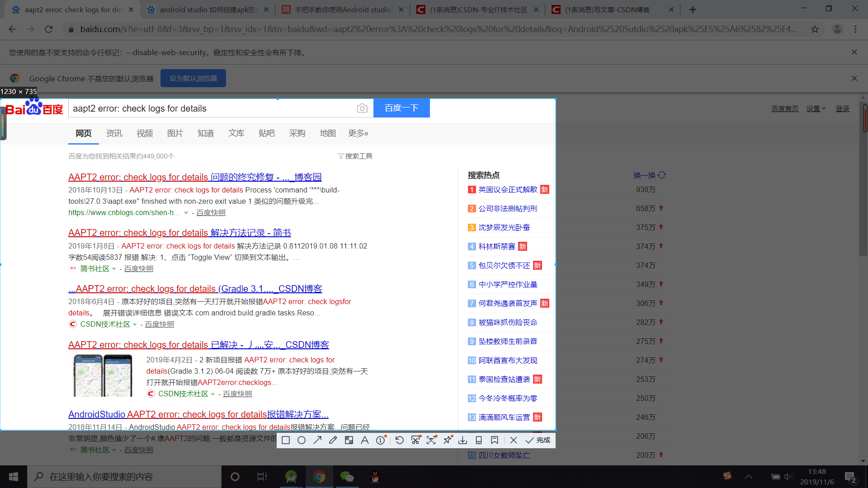Click the camera image-search icon
The width and height of the screenshot is (868, 488).
362,108
